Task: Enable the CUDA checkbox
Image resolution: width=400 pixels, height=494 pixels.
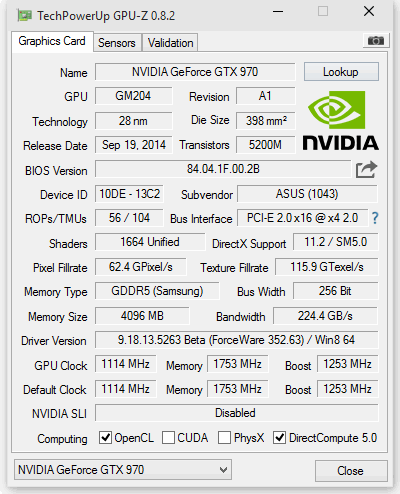Action: [168, 437]
